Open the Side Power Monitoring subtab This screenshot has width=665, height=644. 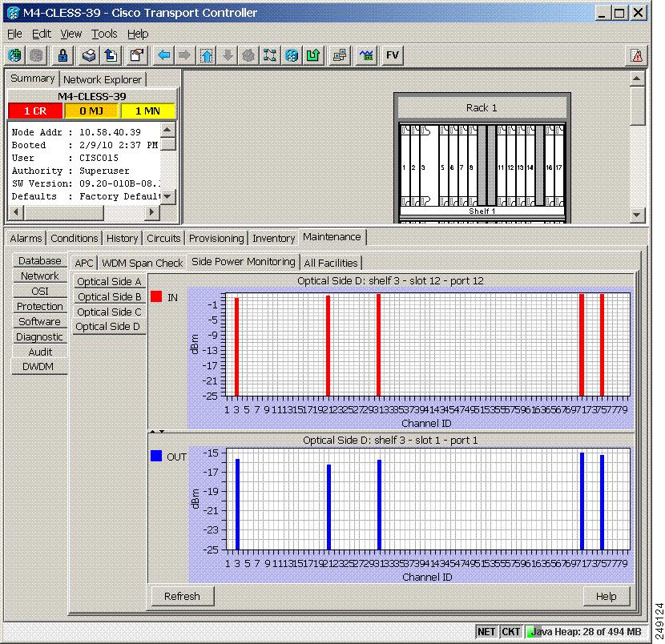pos(244,262)
